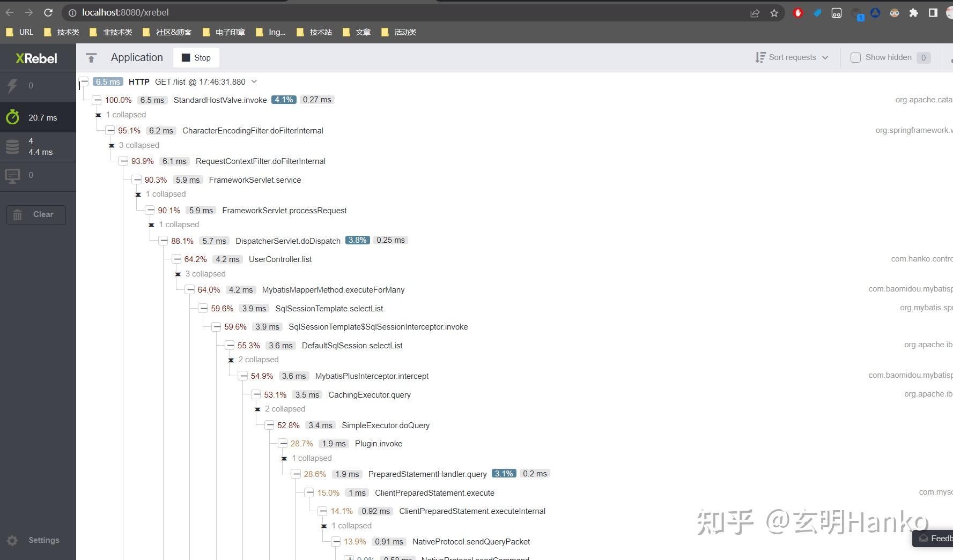
Task: Open the GET /list request dropdown chevron
Action: (254, 81)
